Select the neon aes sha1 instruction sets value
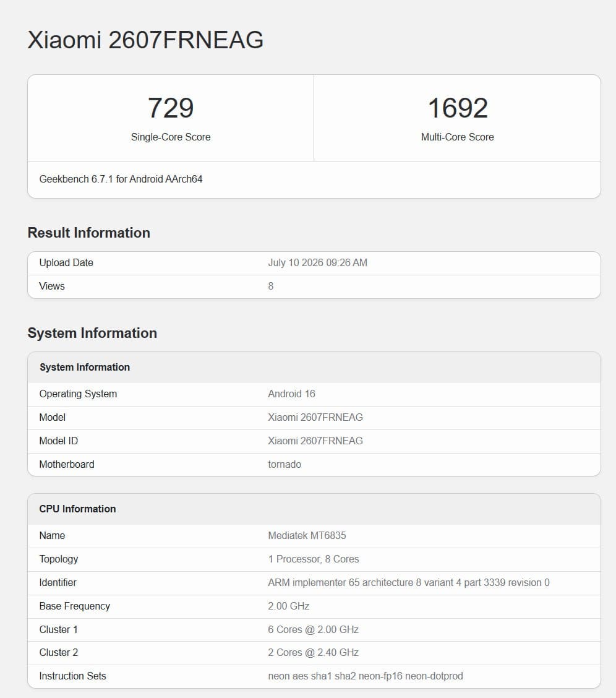This screenshot has height=698, width=616. point(366,676)
